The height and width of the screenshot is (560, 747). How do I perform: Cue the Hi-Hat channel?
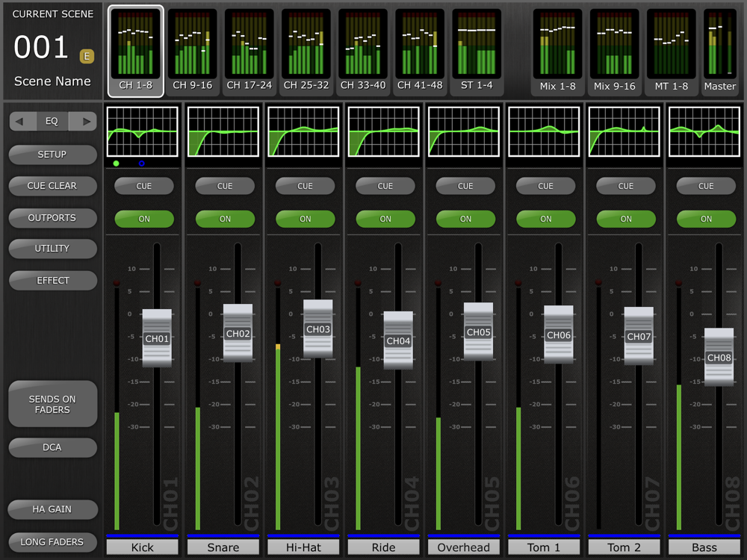click(x=305, y=186)
